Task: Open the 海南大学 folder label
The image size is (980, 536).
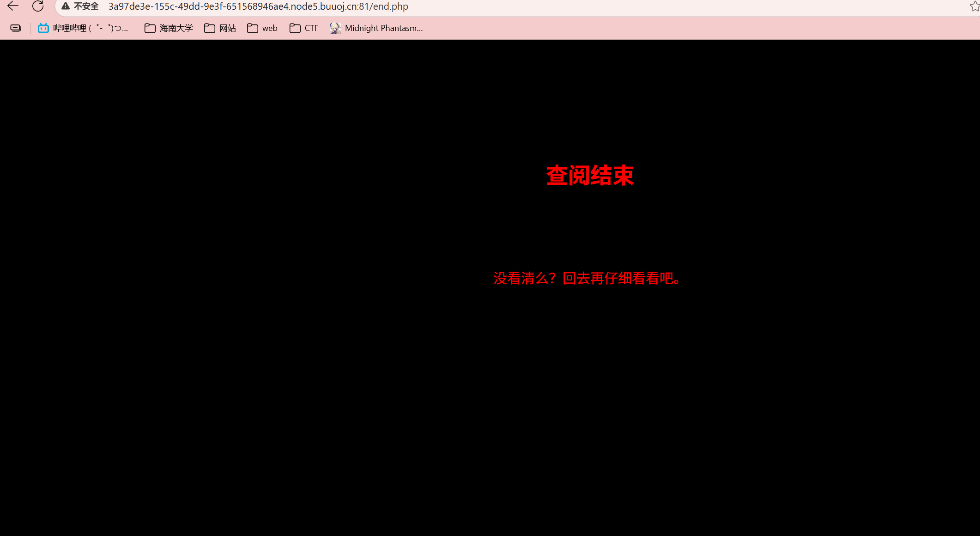Action: coord(176,28)
